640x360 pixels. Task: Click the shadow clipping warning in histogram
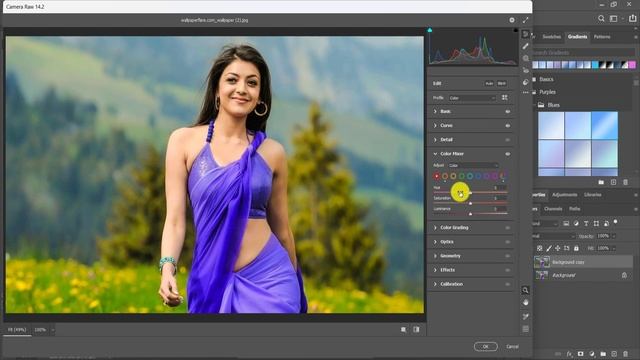coord(430,30)
